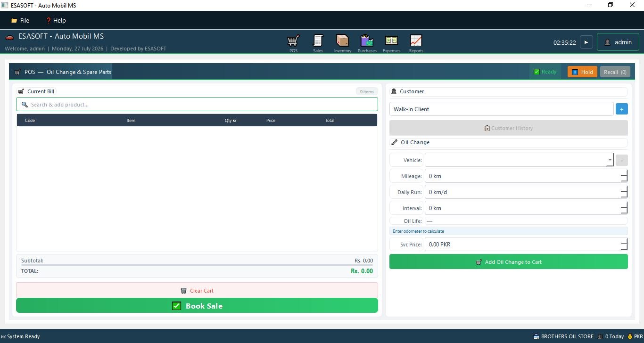The width and height of the screenshot is (644, 343).
Task: Adjust the Daily Run spinner arrows
Action: tap(624, 192)
